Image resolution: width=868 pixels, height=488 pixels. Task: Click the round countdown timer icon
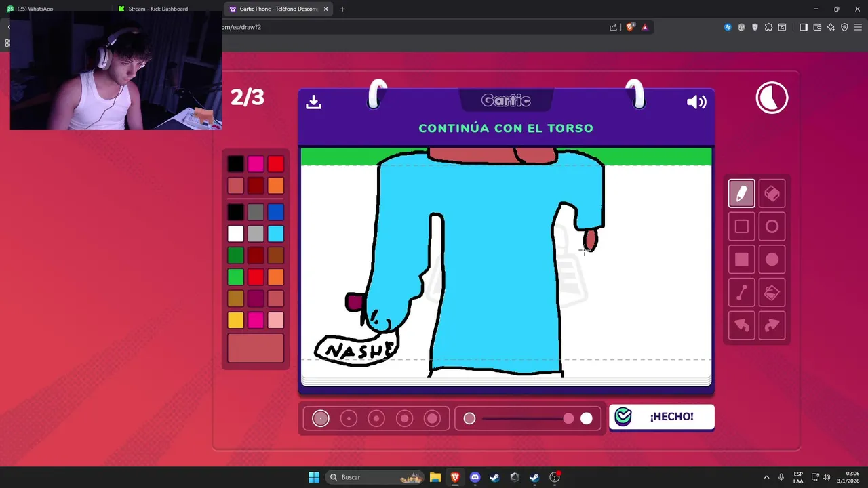click(772, 98)
